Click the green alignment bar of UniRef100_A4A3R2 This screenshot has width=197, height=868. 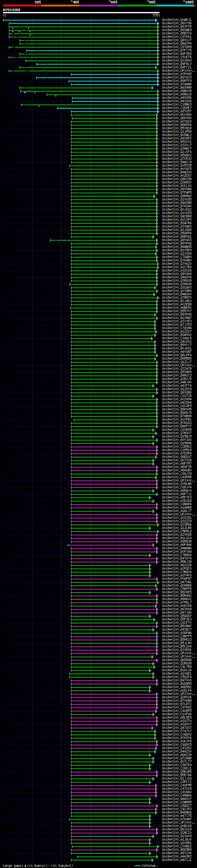[118, 857]
